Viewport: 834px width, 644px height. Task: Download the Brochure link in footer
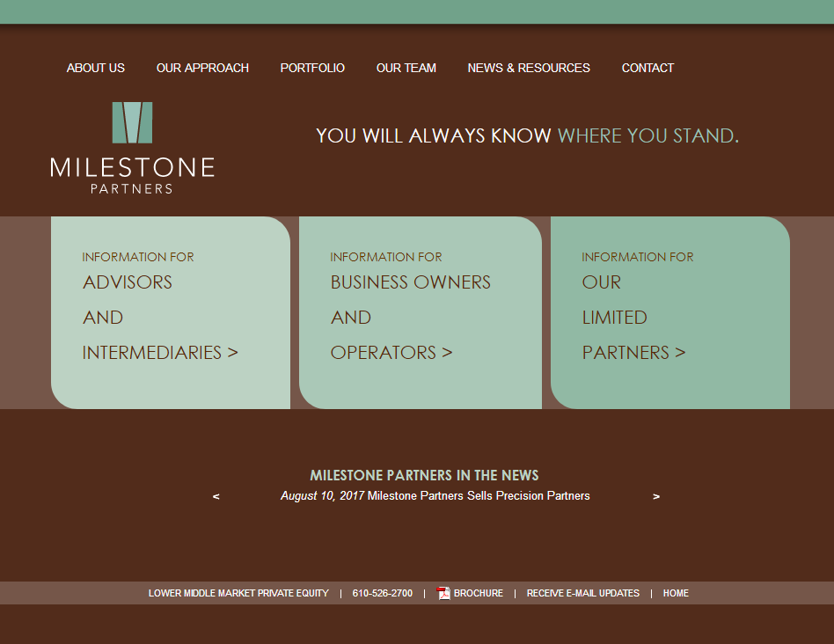[479, 593]
